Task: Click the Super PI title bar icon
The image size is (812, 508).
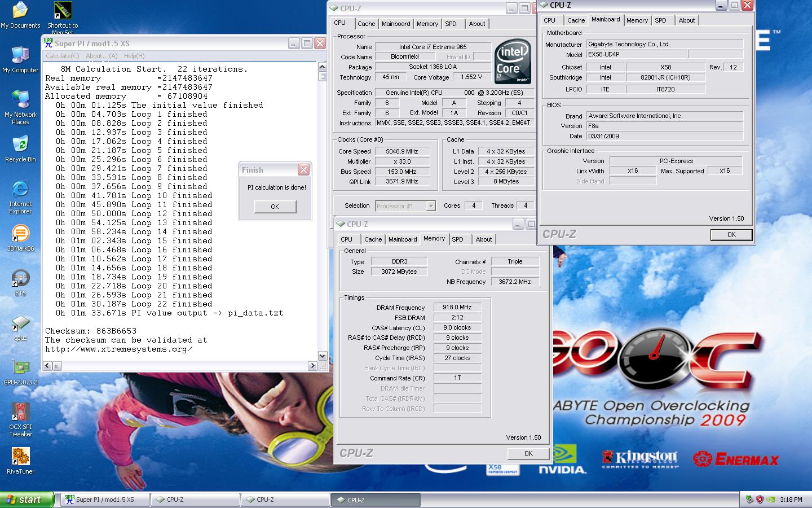Action: 48,43
